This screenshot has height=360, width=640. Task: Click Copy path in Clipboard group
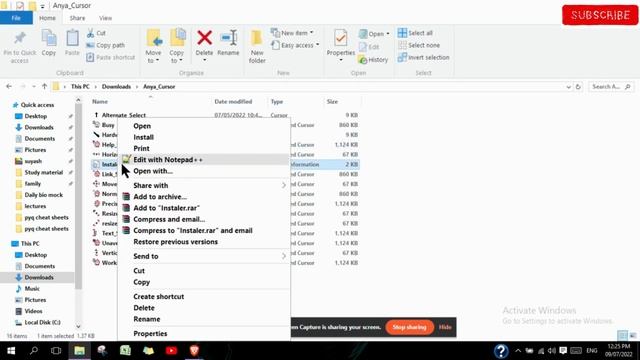[106, 45]
